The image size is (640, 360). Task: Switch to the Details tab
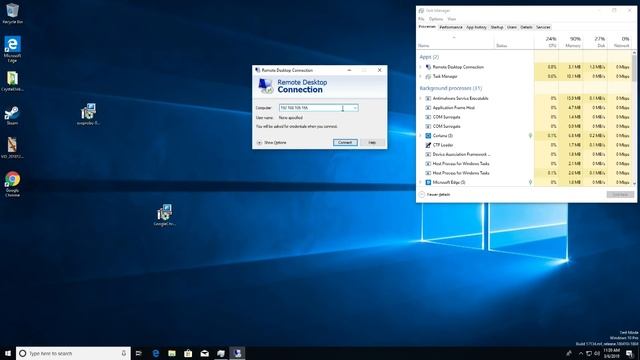coord(526,27)
